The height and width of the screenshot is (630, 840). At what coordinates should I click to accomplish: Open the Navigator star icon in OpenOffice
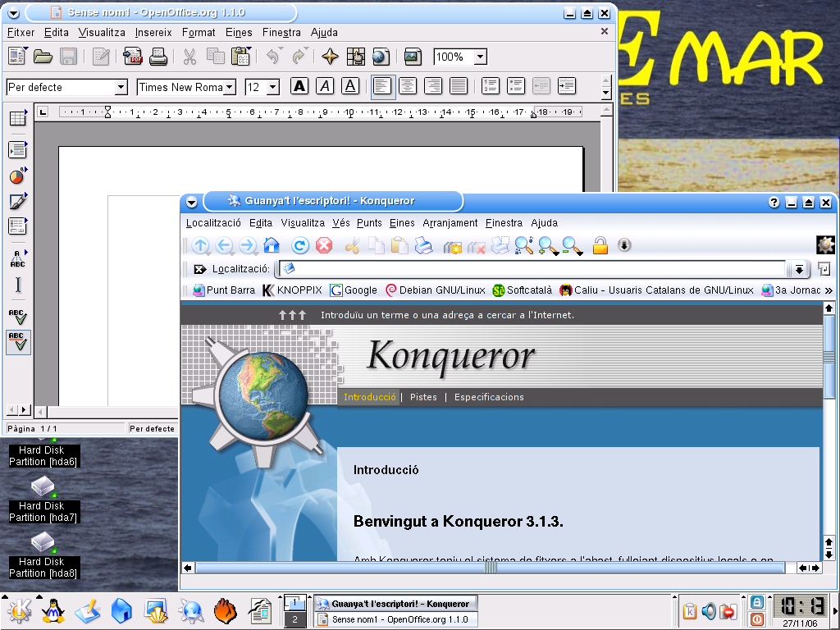click(x=330, y=57)
